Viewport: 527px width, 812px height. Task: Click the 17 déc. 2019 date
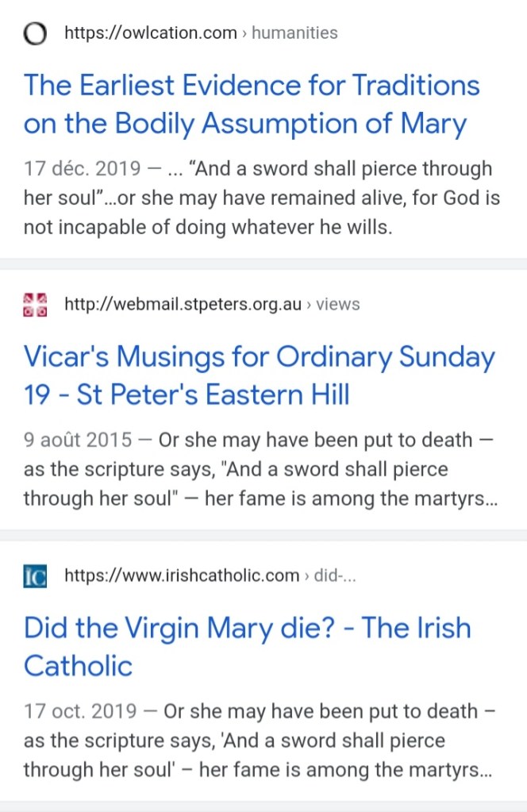(76, 169)
